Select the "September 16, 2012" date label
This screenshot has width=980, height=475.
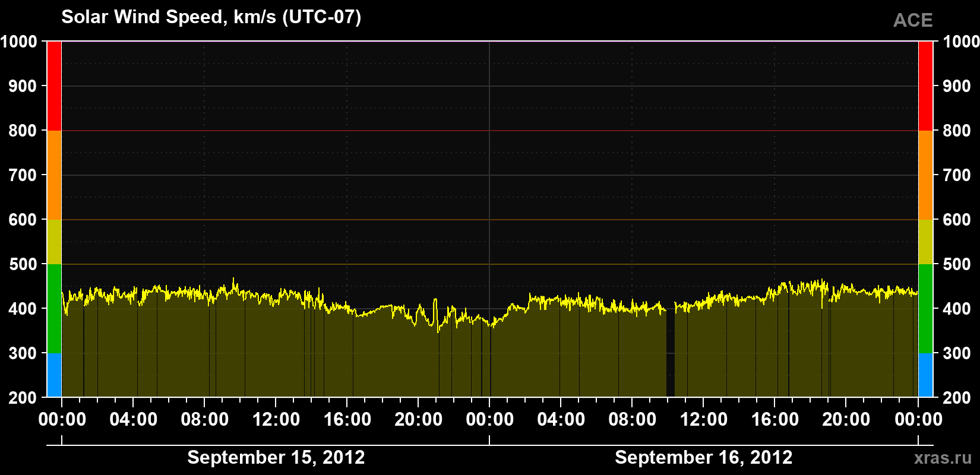pos(704,457)
